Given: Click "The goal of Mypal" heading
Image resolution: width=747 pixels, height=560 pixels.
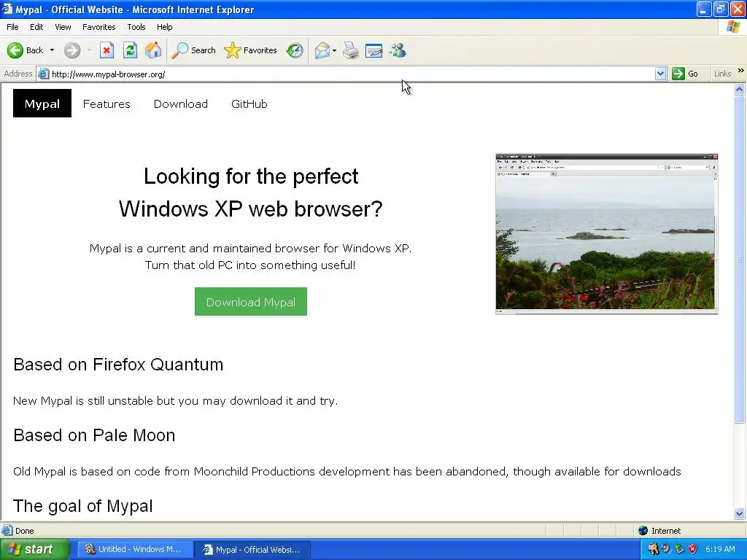Looking at the screenshot, I should 83,506.
